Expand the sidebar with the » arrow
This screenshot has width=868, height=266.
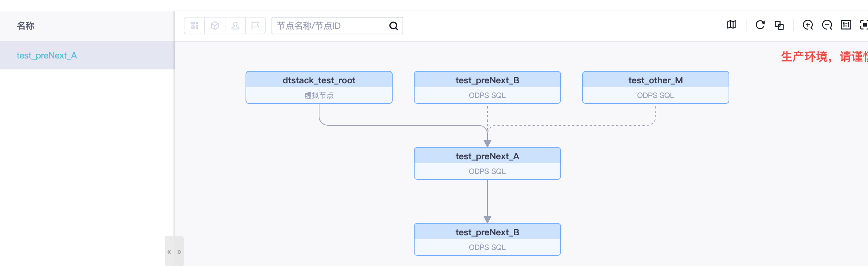[179, 252]
